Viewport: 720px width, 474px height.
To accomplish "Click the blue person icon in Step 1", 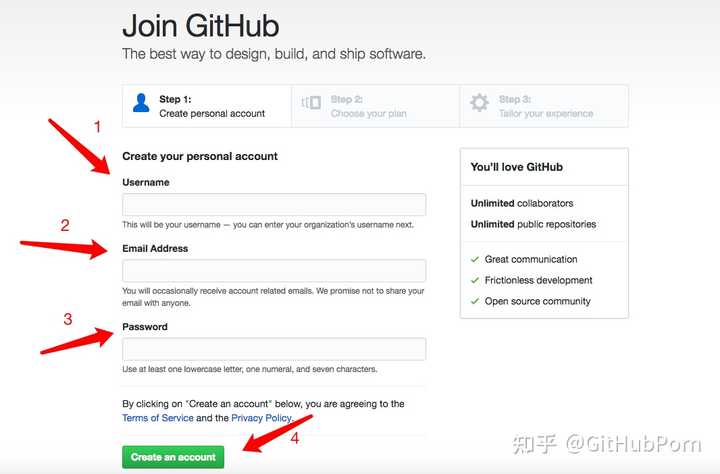I will (141, 103).
